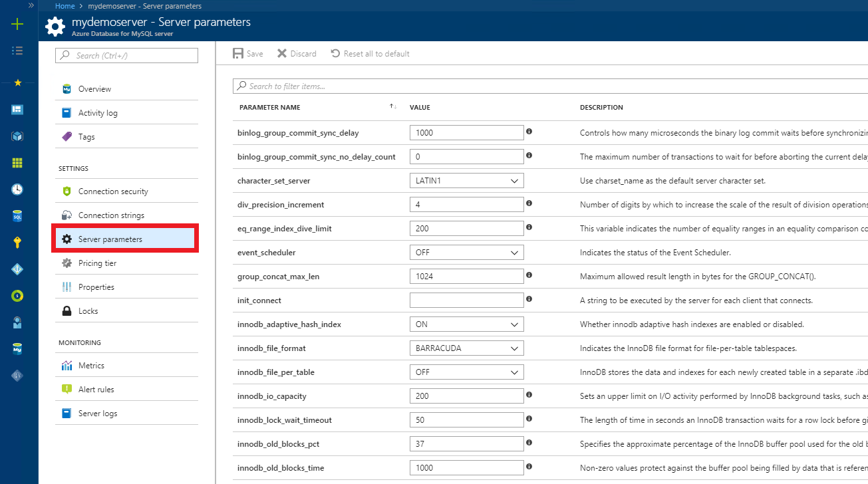Open Connection security settings
The width and height of the screenshot is (868, 484).
tap(126, 191)
